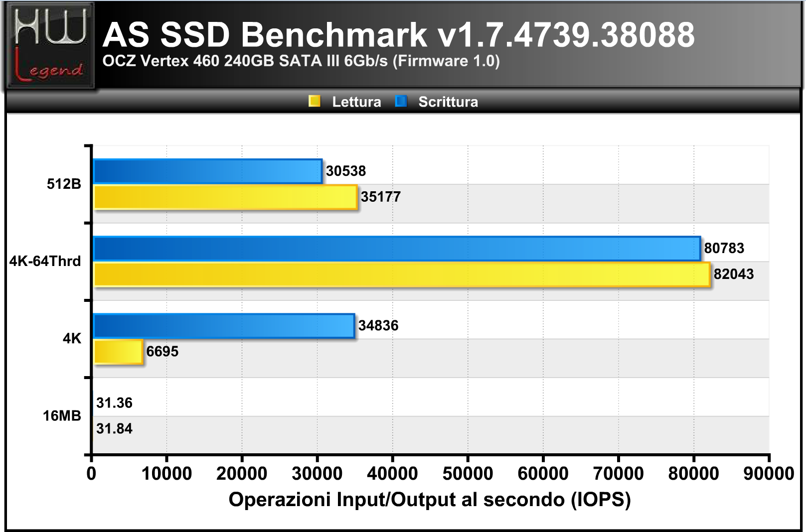This screenshot has height=532, width=806.
Task: Click the OCZ Vertex 460 subtitle text
Action: 301,61
